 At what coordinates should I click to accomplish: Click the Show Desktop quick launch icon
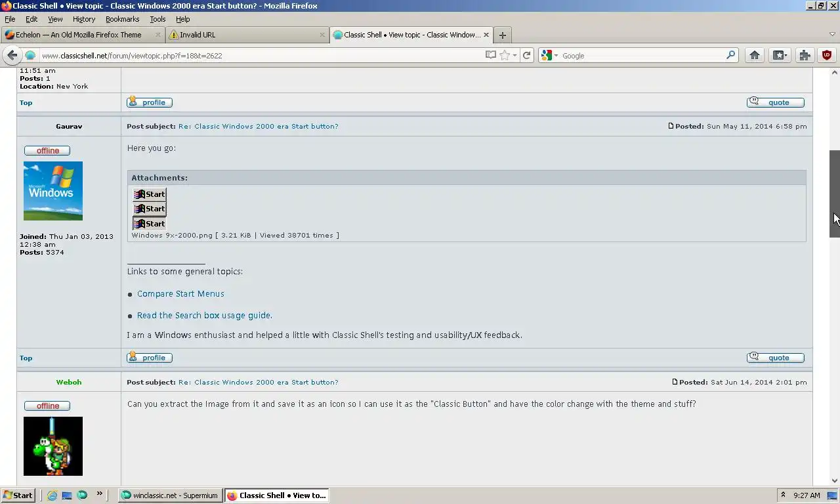(x=67, y=495)
